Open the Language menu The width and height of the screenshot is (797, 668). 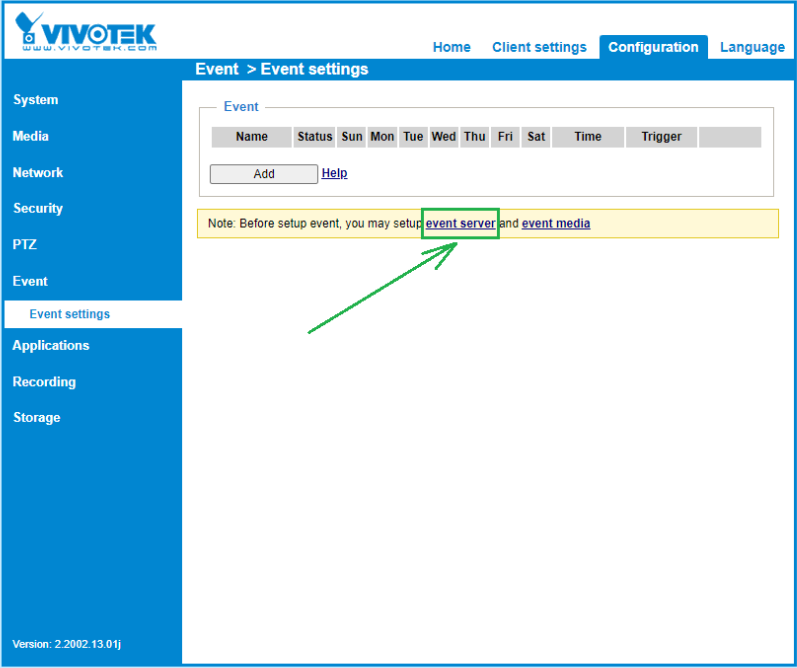(x=752, y=47)
